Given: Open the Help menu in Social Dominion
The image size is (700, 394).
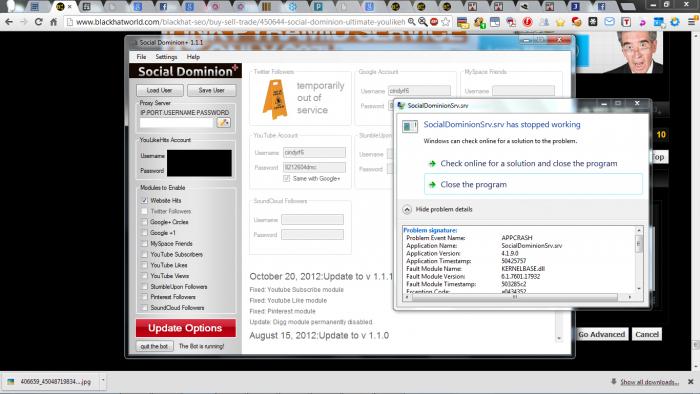Looking at the screenshot, I should 193,57.
